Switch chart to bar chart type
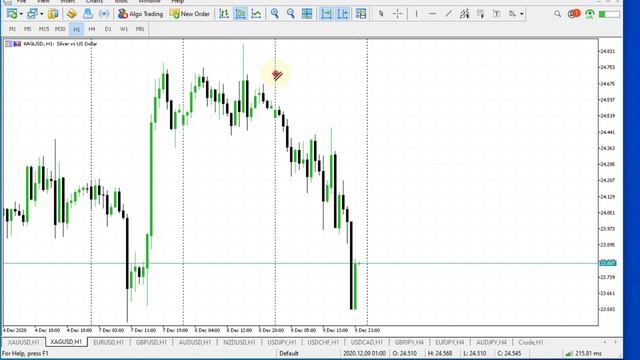Image resolution: width=640 pixels, height=360 pixels. click(224, 14)
